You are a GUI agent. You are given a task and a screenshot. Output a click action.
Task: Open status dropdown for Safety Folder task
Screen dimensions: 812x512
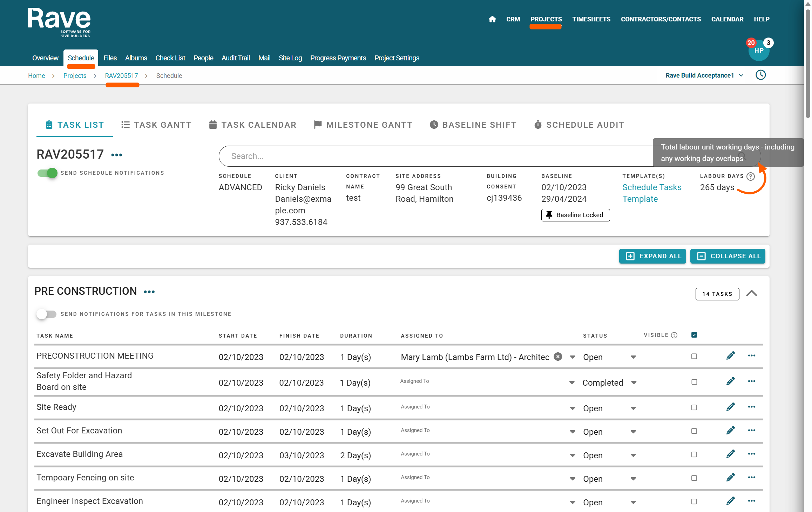[x=634, y=383]
